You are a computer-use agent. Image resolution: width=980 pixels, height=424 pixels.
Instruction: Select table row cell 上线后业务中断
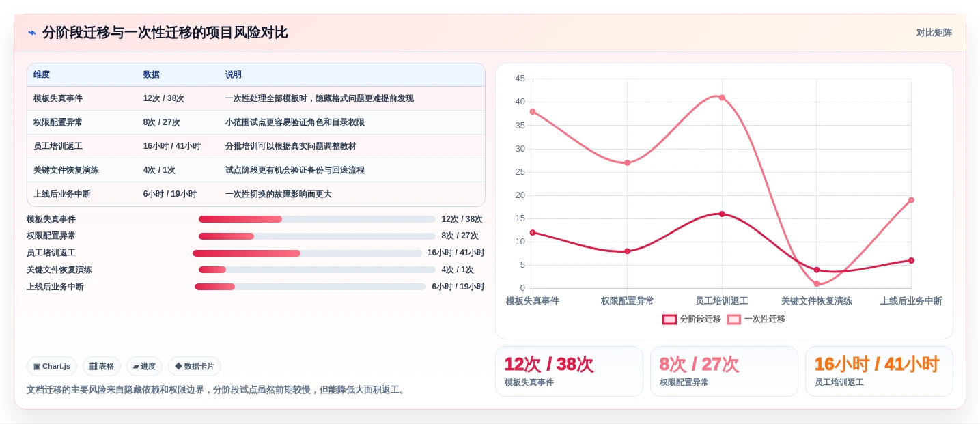(x=62, y=194)
